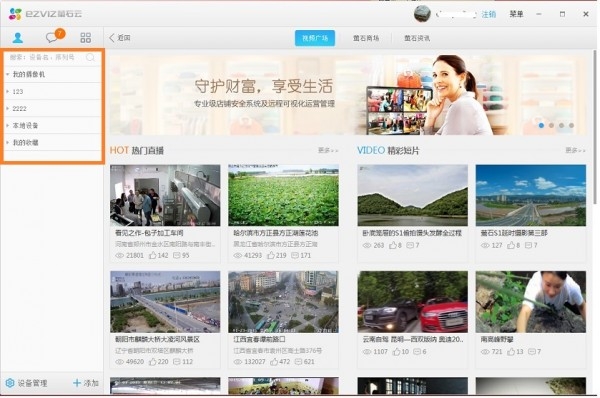The image size is (600, 398).
Task: Click the EZVIZ logo icon
Action: click(15, 14)
